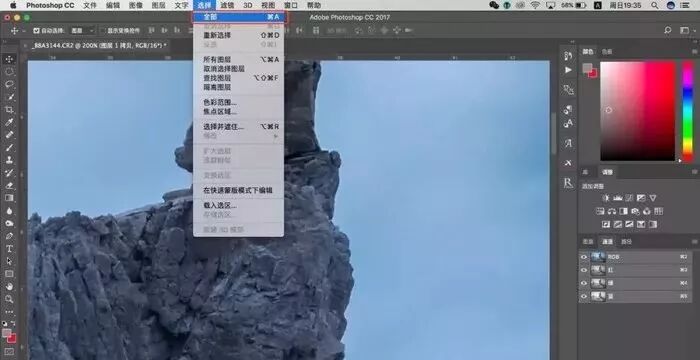Select the Gradient tool
The image size is (700, 360).
(9, 198)
